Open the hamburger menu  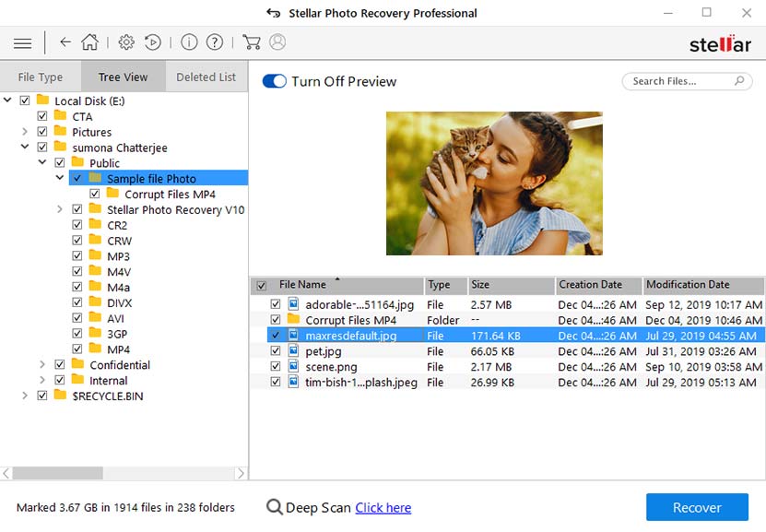tap(22, 42)
